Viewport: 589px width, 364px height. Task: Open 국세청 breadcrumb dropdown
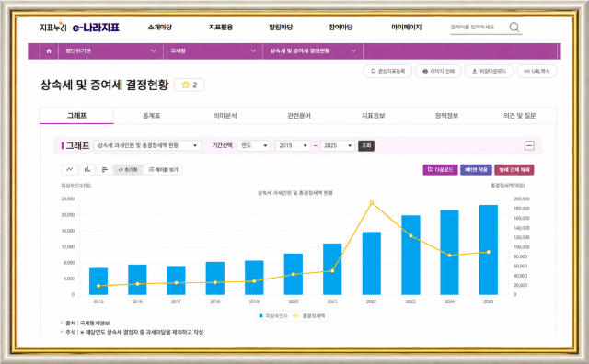(x=213, y=51)
